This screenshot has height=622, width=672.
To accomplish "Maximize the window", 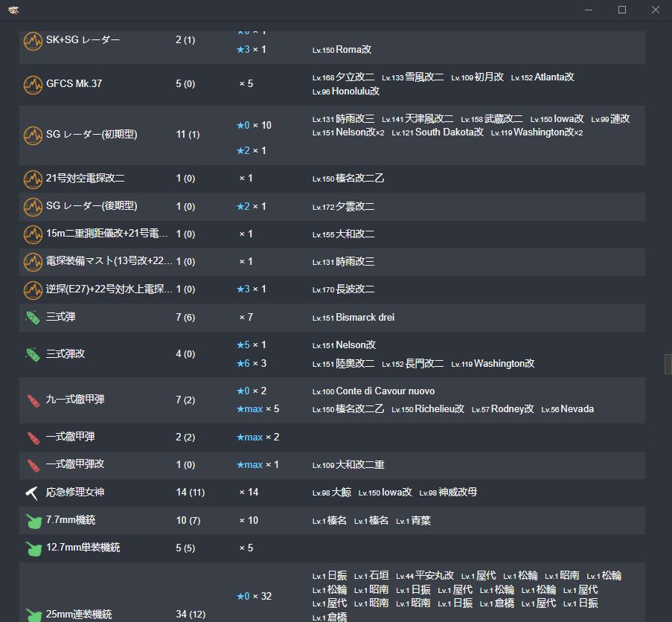I will (622, 10).
